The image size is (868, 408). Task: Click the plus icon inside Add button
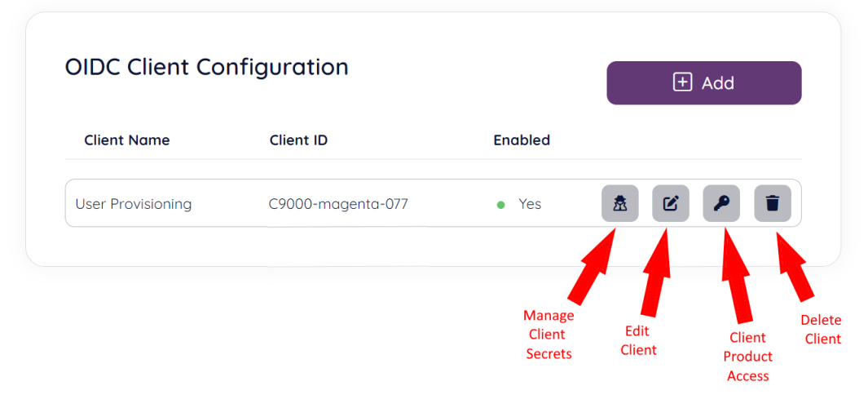[682, 82]
